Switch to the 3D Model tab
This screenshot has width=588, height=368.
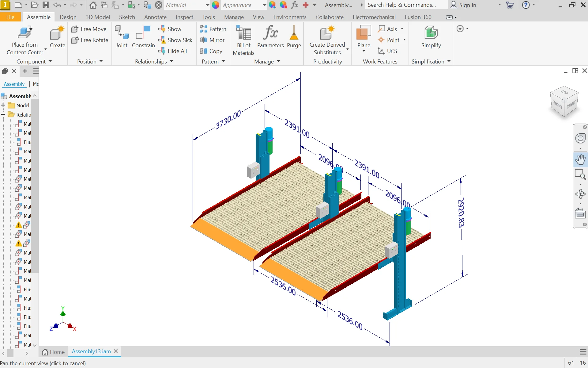point(98,17)
